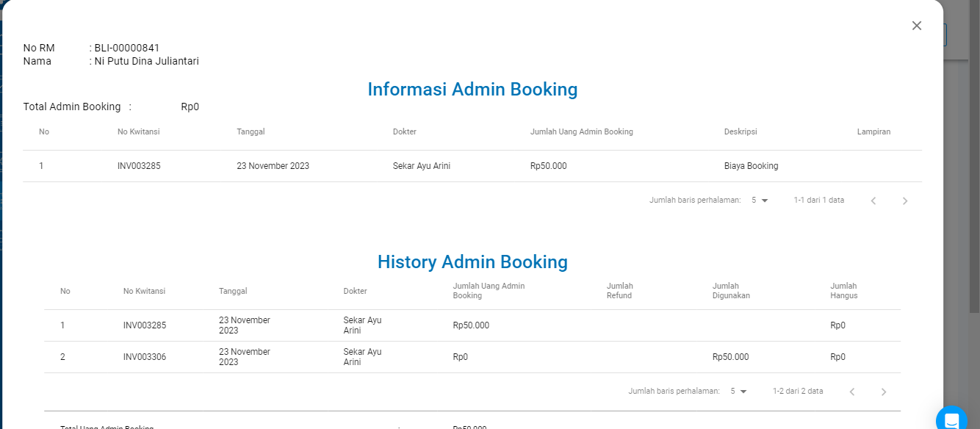The height and width of the screenshot is (429, 980).
Task: Click the No Kwitansi column header in Informasi table
Action: pos(138,132)
